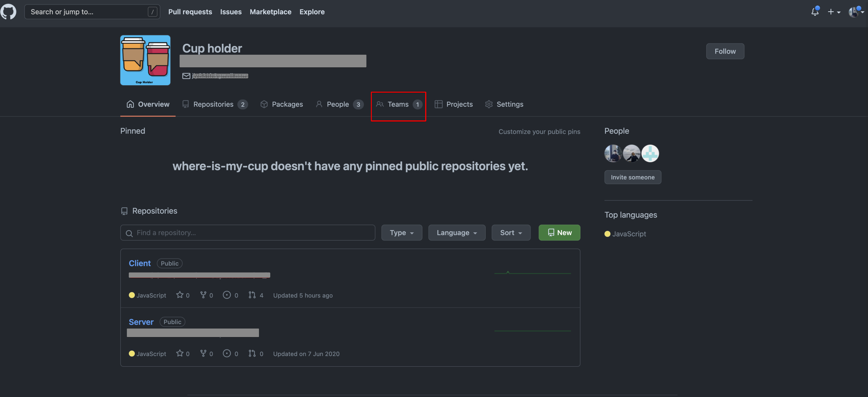This screenshot has width=868, height=397.
Task: Open the Sort dropdown
Action: tap(511, 233)
